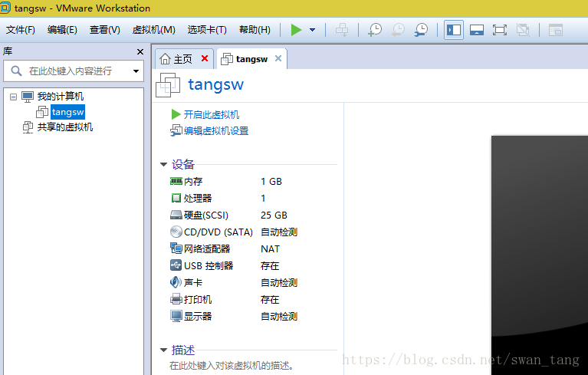The image size is (588, 375).
Task: Click the console view toolbar icon
Action: tap(555, 30)
